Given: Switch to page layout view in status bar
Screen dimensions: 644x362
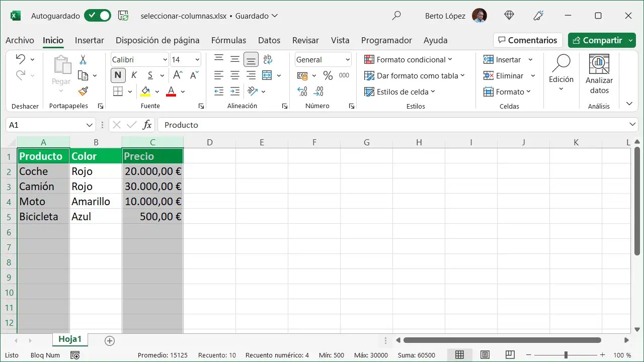Looking at the screenshot, I should tap(485, 355).
